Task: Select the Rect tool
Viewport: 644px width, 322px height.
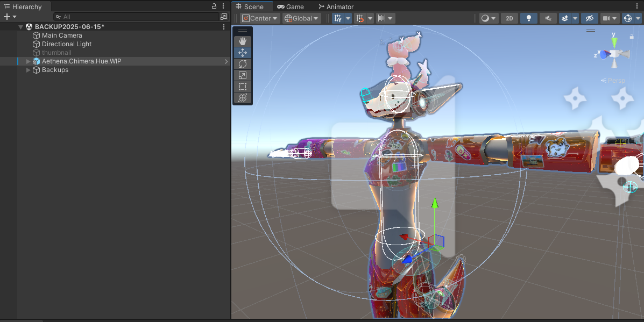Action: click(242, 86)
